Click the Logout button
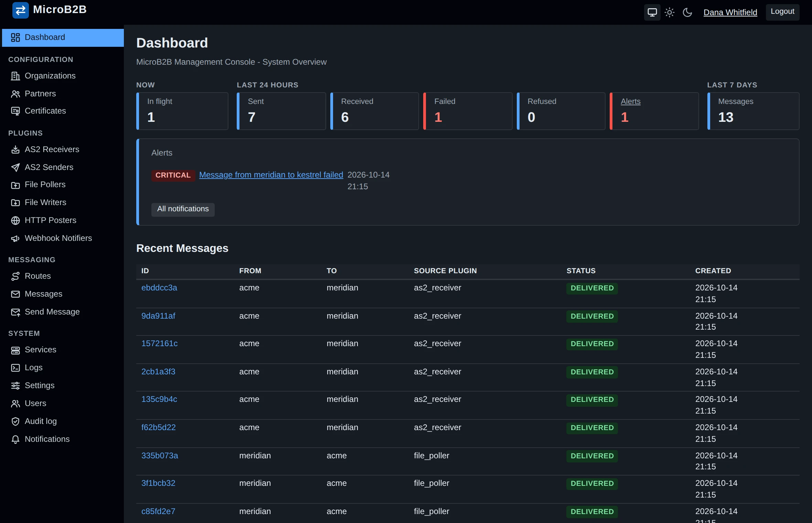The height and width of the screenshot is (523, 812). coord(782,12)
